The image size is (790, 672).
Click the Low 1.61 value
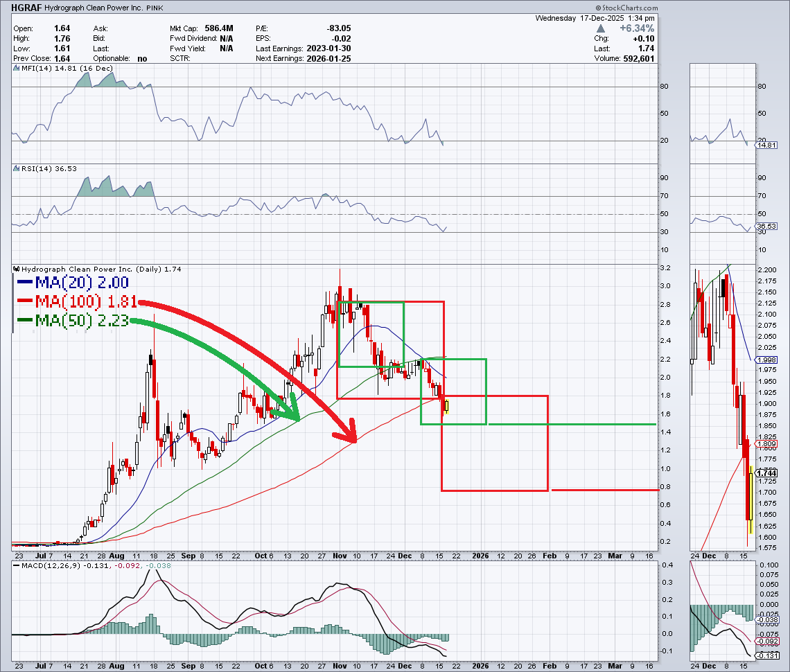[62, 48]
